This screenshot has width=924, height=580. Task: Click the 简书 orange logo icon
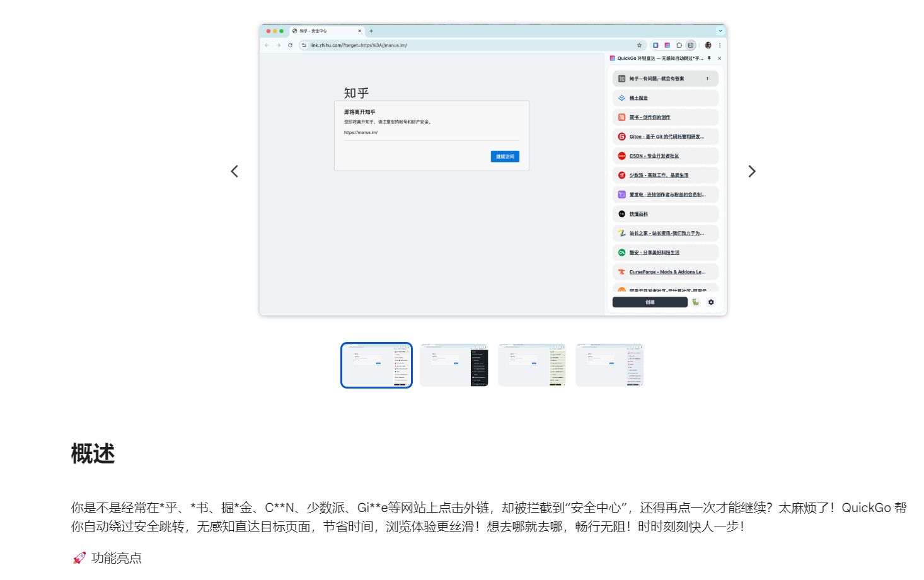[x=621, y=117]
